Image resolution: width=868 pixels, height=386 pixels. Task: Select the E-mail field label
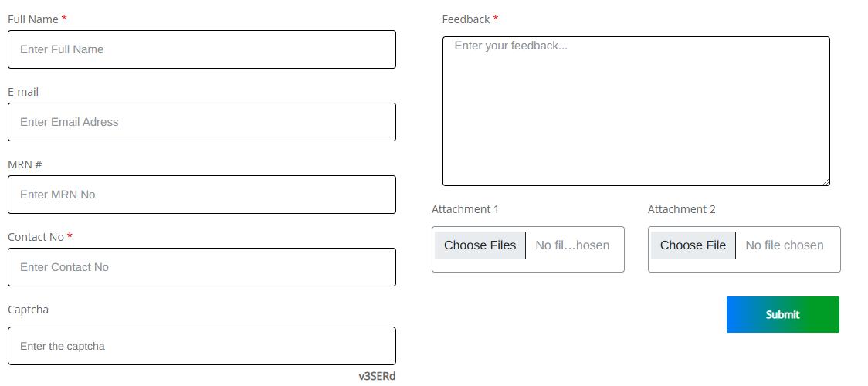tap(23, 92)
